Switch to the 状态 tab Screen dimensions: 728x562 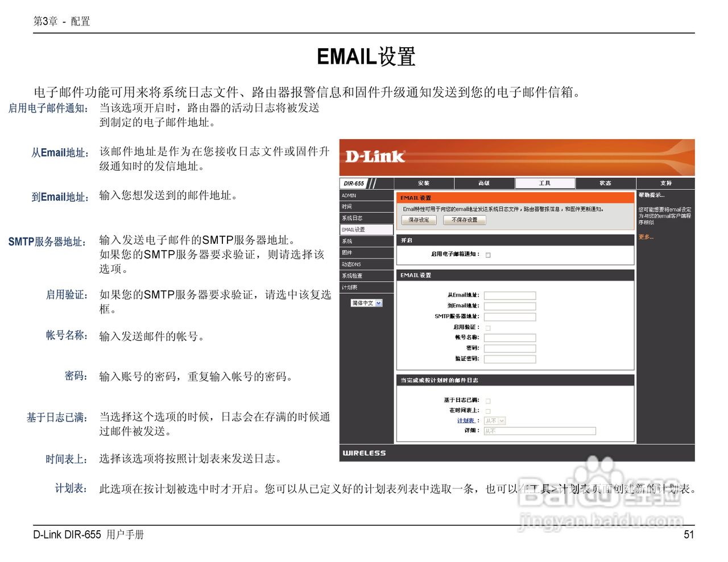(605, 183)
